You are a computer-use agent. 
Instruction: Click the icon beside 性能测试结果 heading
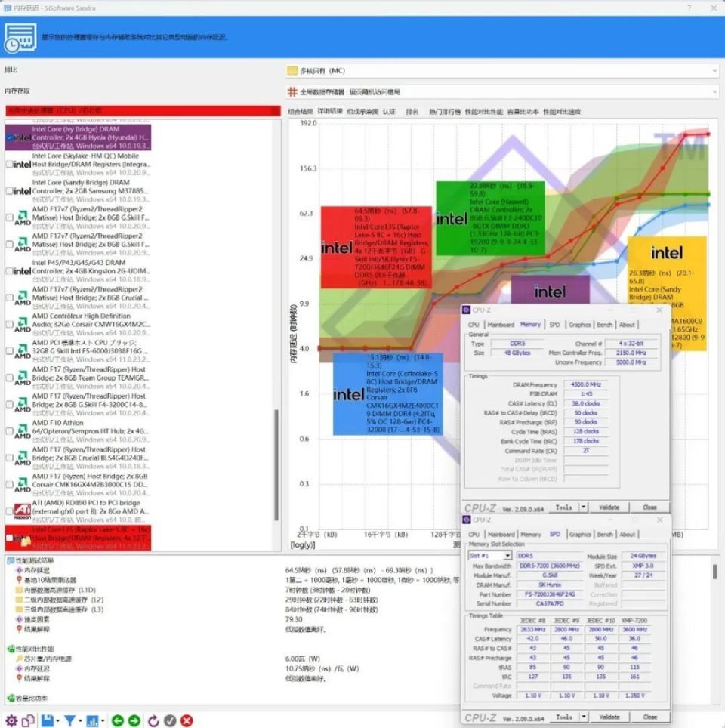pyautogui.click(x=11, y=560)
